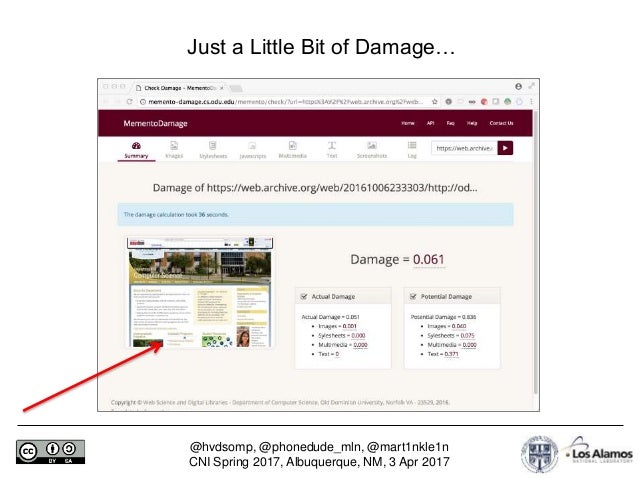Click the green extension icon in toolbar
638x479 pixels.
(507, 102)
